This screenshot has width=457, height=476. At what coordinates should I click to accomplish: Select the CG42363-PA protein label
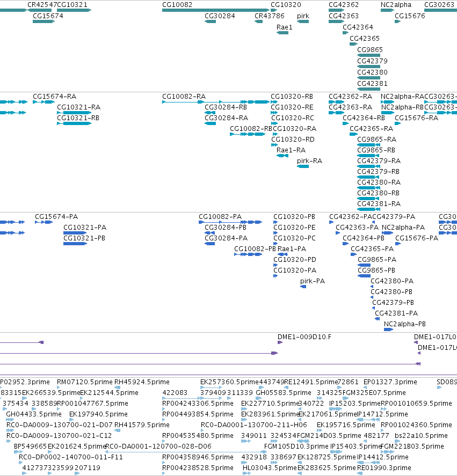pyautogui.click(x=357, y=228)
